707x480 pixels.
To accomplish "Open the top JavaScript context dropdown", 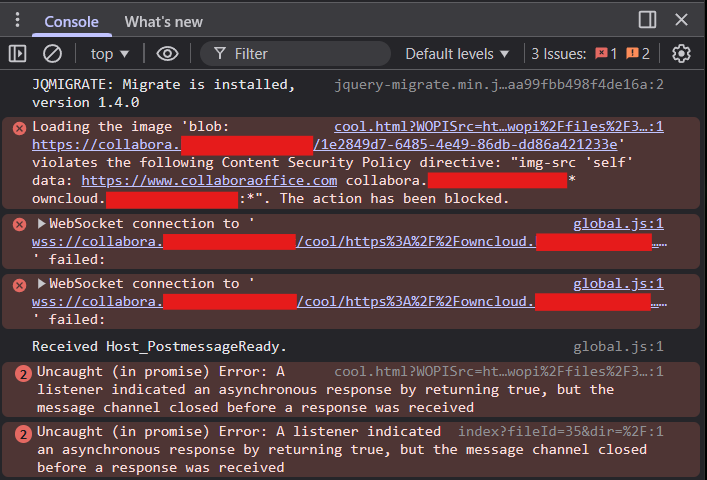I will coord(110,53).
